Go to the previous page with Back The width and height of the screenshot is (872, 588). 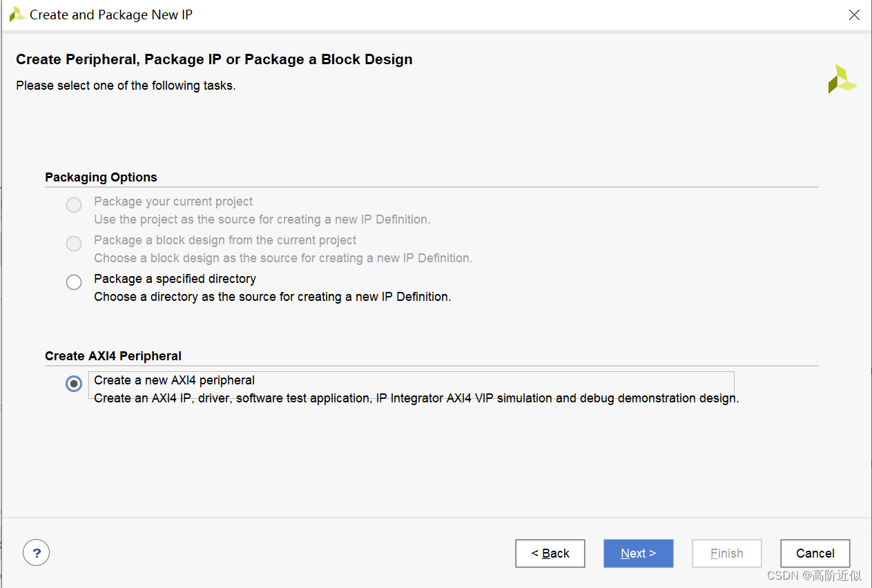point(550,553)
